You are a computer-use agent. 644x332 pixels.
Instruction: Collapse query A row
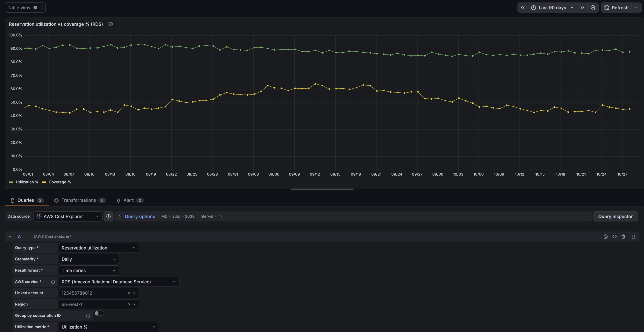click(10, 237)
